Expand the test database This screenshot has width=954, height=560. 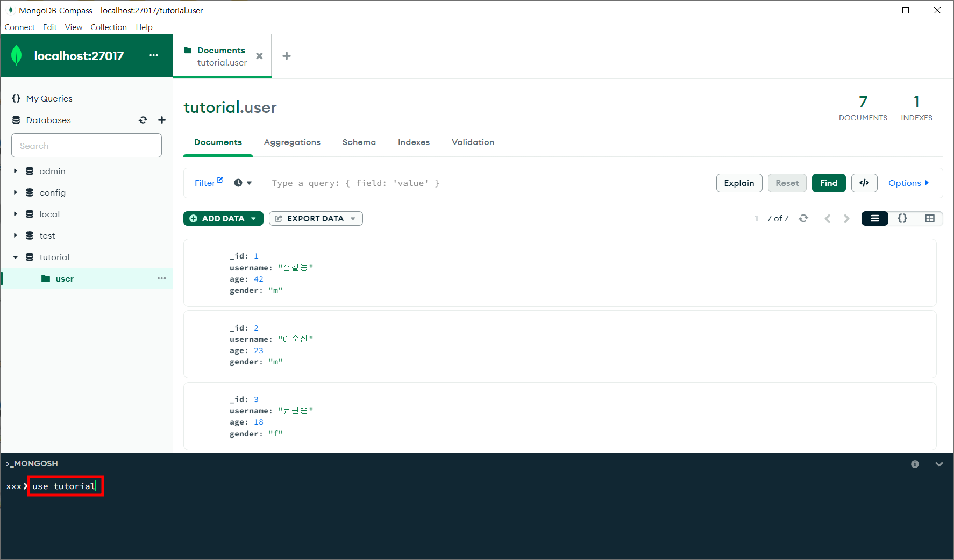click(x=16, y=235)
